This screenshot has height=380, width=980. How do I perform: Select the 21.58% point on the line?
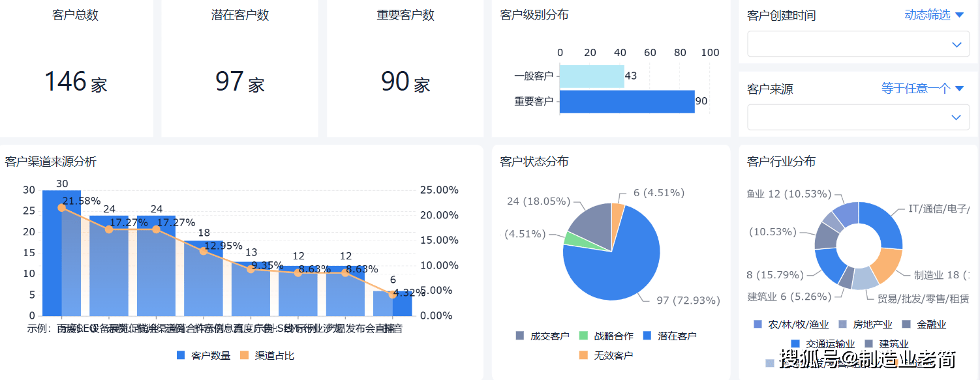coord(62,207)
